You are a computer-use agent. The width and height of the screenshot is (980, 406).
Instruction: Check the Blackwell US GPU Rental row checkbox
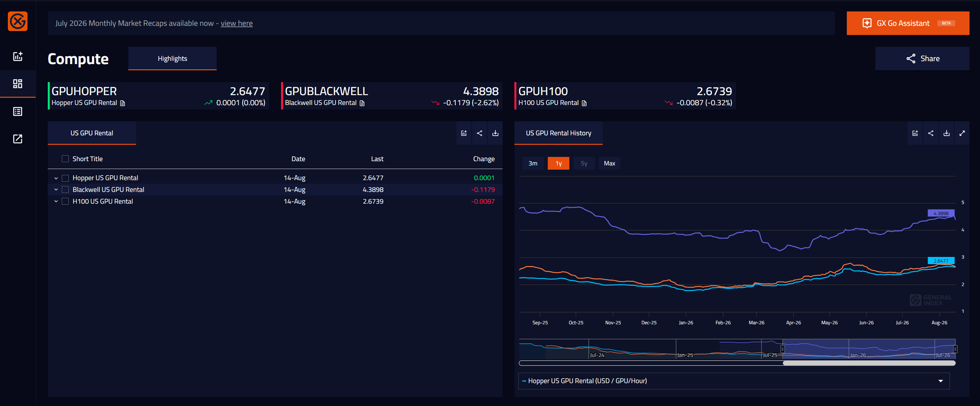[x=65, y=189]
